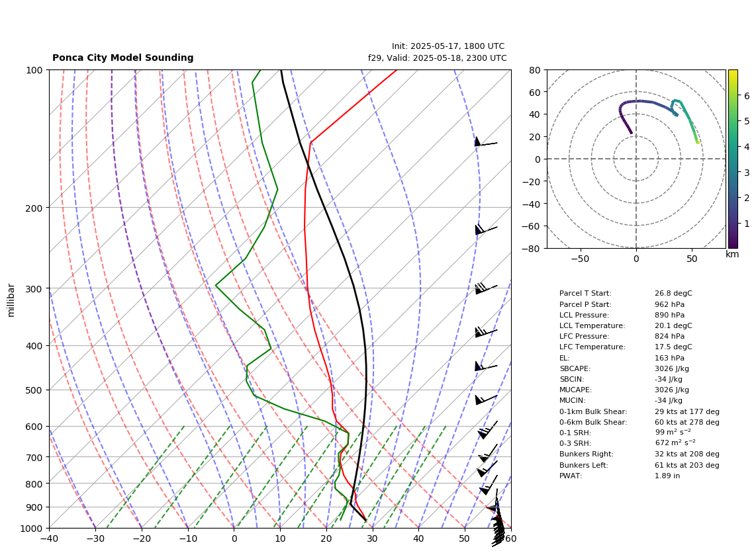Image resolution: width=756 pixels, height=553 pixels.
Task: Click the value '60 kts at 278 deg'
Action: [687, 423]
